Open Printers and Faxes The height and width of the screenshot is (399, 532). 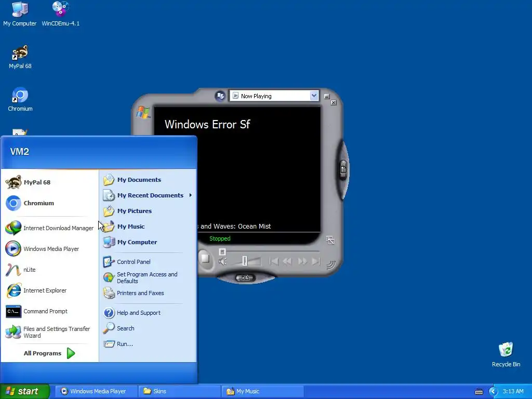[x=148, y=293]
